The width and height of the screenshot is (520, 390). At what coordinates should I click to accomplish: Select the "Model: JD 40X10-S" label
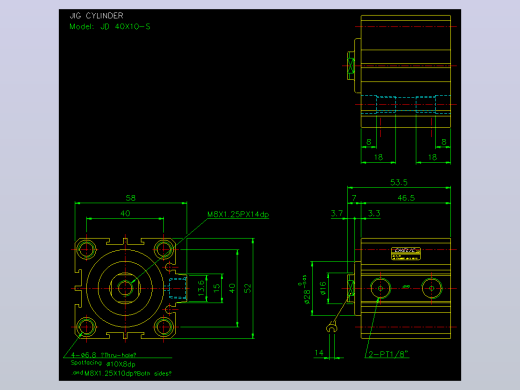coord(110,27)
